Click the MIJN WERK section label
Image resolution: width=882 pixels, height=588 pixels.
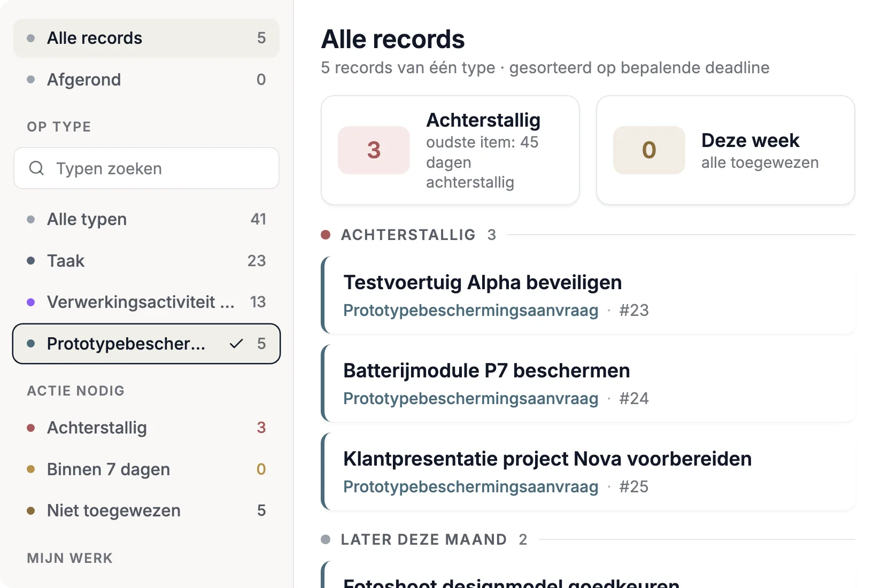[69, 558]
